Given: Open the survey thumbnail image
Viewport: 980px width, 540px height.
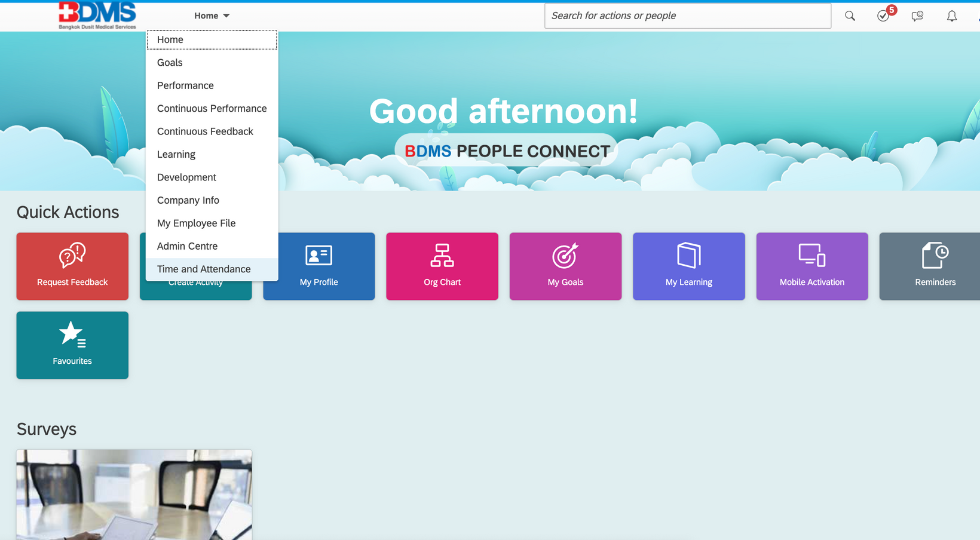Looking at the screenshot, I should pos(134,495).
